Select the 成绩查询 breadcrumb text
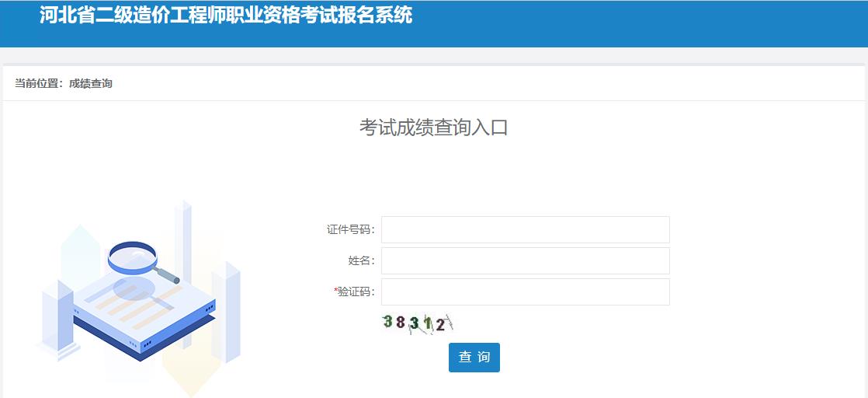Image resolution: width=868 pixels, height=398 pixels. tap(91, 83)
